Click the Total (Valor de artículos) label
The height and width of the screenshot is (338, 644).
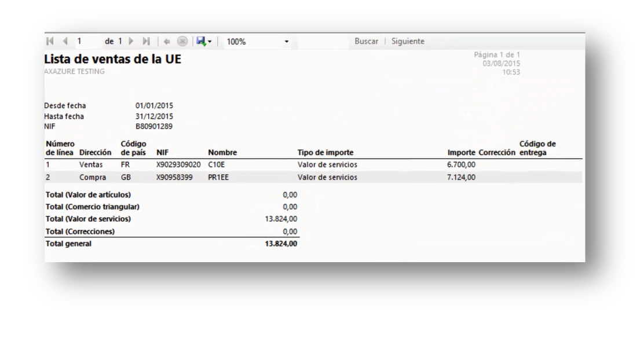pos(88,194)
